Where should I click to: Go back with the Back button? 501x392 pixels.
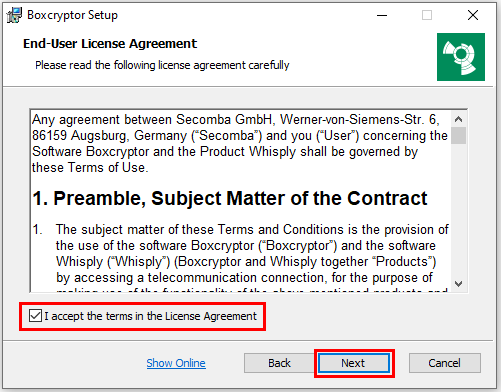(280, 363)
